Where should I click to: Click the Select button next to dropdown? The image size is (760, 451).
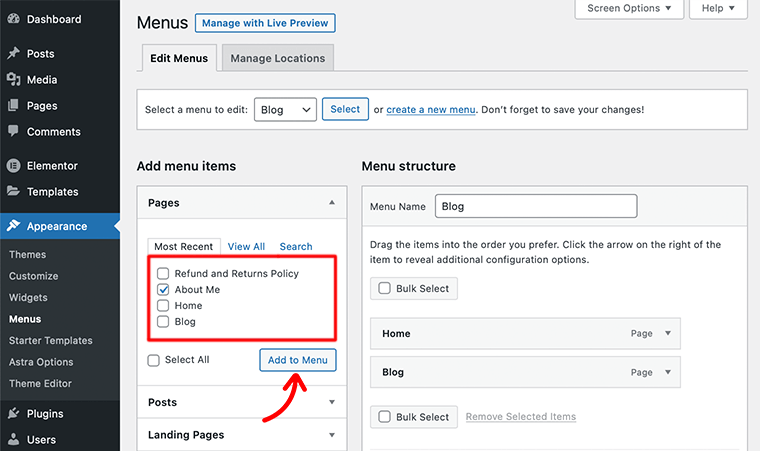click(345, 109)
